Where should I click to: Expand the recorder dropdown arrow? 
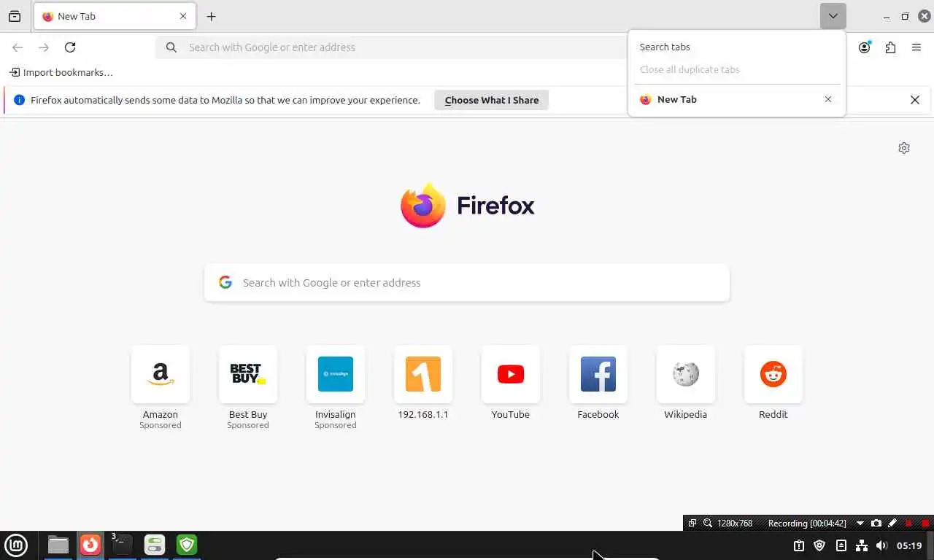[x=860, y=523]
